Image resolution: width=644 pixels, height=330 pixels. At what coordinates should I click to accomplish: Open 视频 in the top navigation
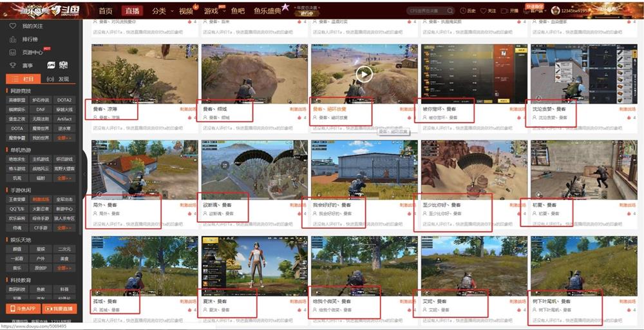187,11
